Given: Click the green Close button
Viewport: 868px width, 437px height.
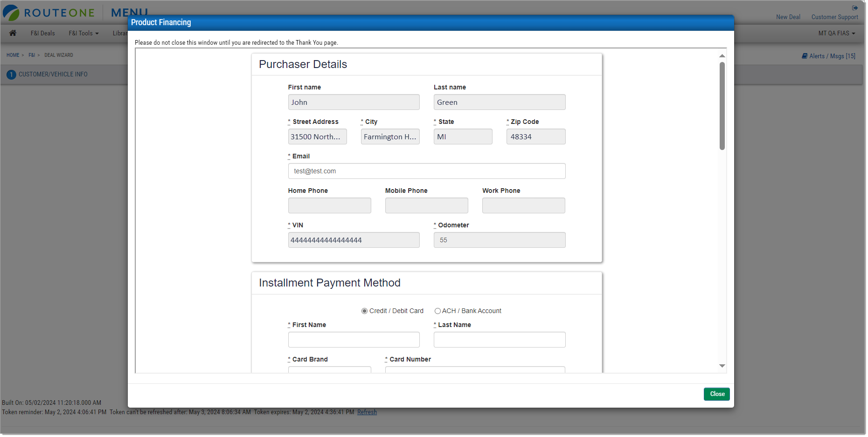Looking at the screenshot, I should pos(717,394).
